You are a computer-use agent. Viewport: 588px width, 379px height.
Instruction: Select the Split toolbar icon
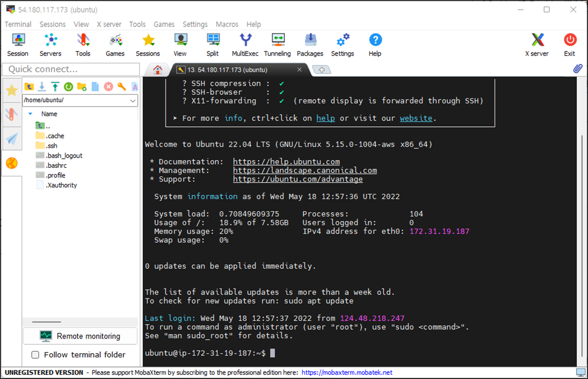pyautogui.click(x=213, y=45)
